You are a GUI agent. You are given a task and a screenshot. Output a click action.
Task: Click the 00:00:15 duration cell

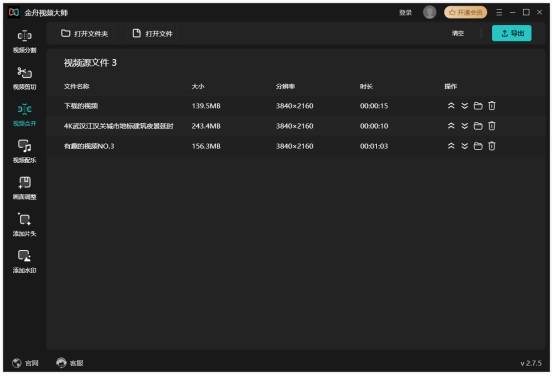coord(374,106)
